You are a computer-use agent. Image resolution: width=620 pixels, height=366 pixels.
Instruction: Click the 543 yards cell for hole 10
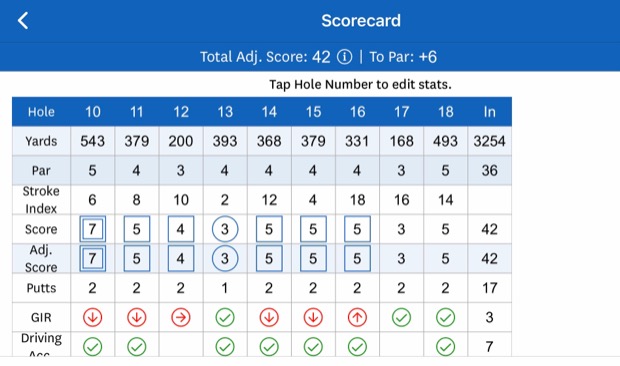93,141
